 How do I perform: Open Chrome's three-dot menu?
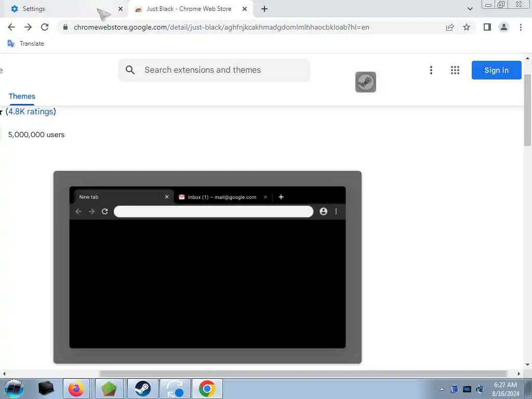(521, 27)
